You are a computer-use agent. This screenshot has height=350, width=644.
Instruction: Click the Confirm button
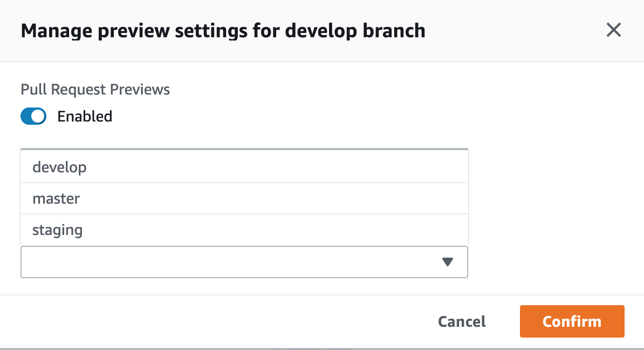pos(572,321)
